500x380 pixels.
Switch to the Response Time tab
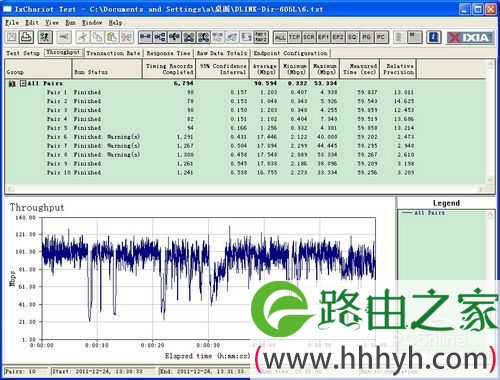[168, 53]
